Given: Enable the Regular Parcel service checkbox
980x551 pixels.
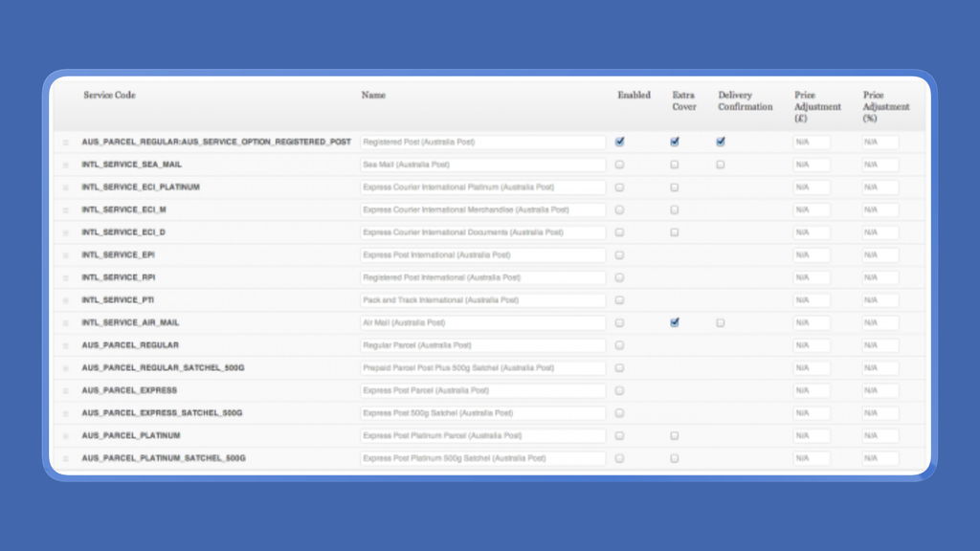Looking at the screenshot, I should [x=619, y=345].
